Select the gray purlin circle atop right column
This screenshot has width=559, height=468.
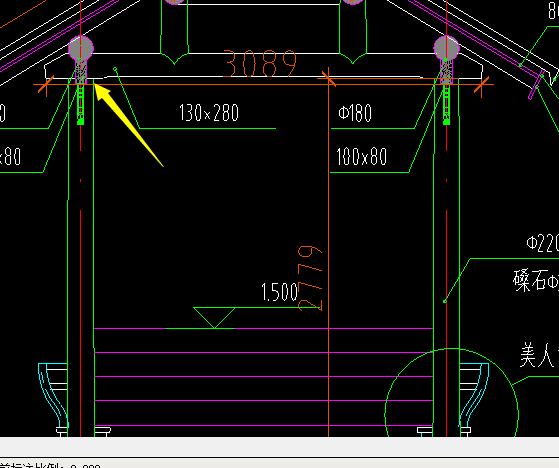coord(447,48)
